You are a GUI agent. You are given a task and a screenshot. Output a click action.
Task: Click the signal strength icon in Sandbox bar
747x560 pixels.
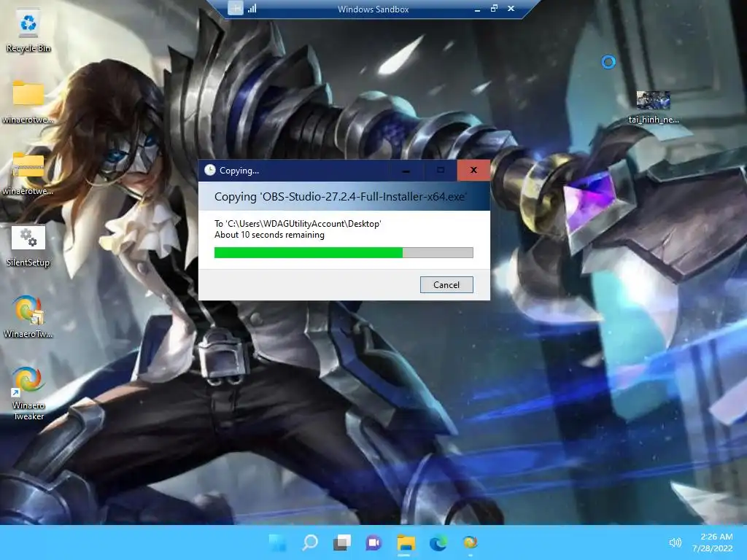pos(252,8)
